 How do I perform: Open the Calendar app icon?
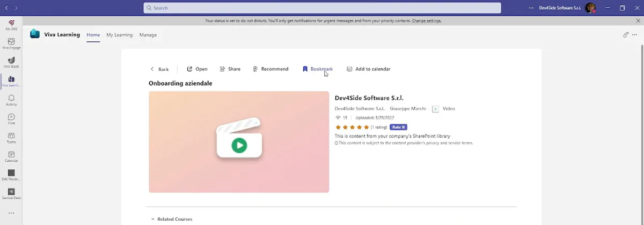[x=11, y=156]
